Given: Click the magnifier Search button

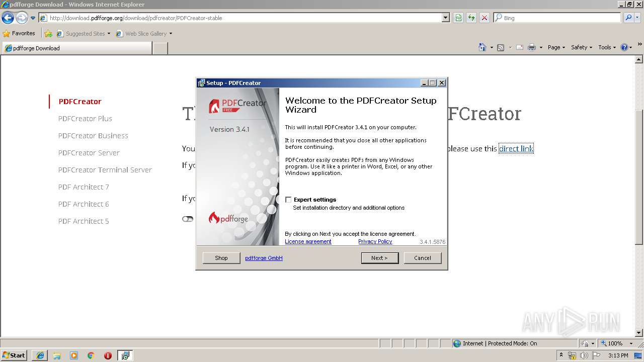Looking at the screenshot, I should point(627,18).
